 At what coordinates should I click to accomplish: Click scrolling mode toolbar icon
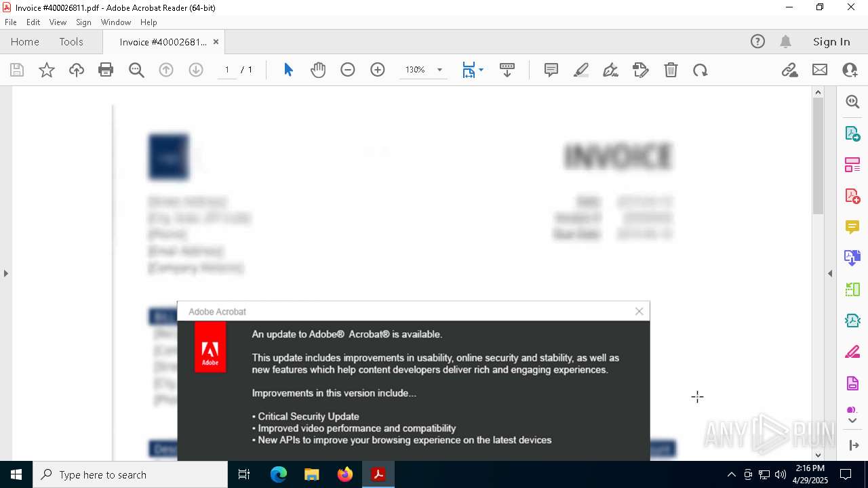tap(507, 70)
